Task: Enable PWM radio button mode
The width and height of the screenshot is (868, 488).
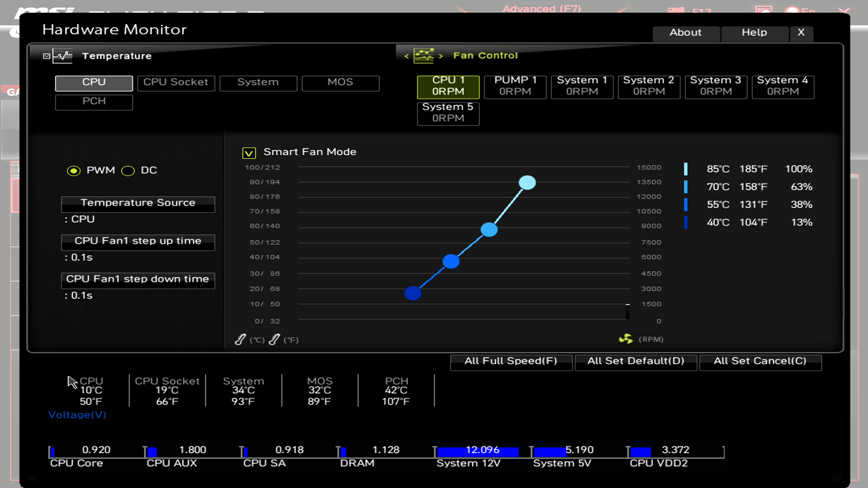Action: pos(73,170)
